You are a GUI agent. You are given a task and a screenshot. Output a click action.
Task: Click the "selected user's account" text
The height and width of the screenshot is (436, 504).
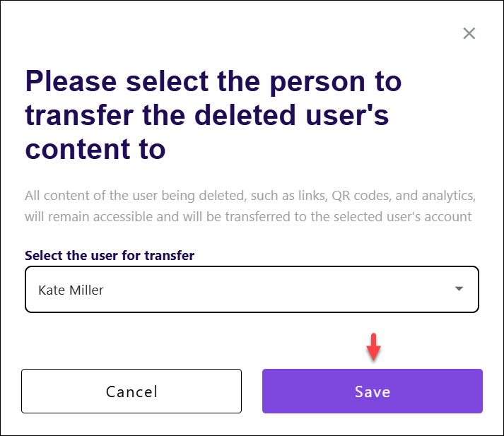point(402,217)
